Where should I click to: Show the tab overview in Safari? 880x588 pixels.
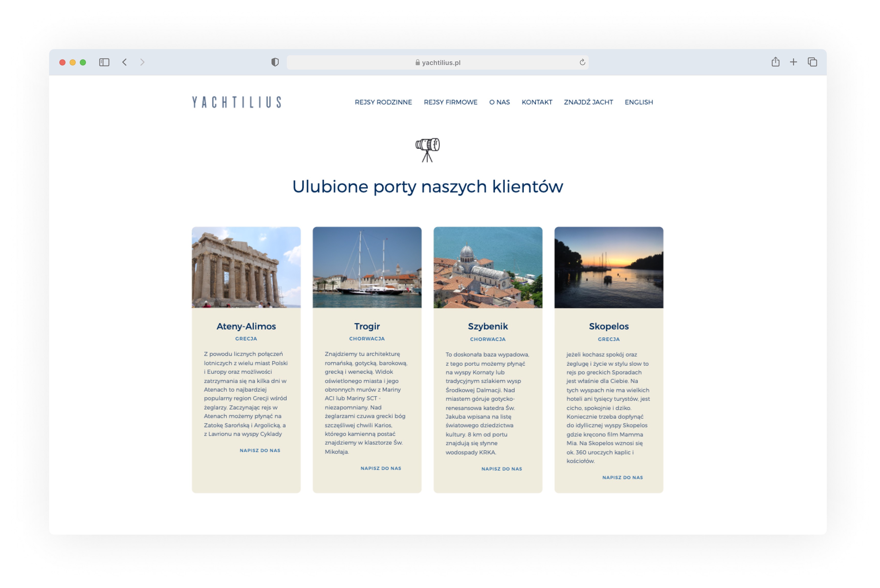point(812,62)
